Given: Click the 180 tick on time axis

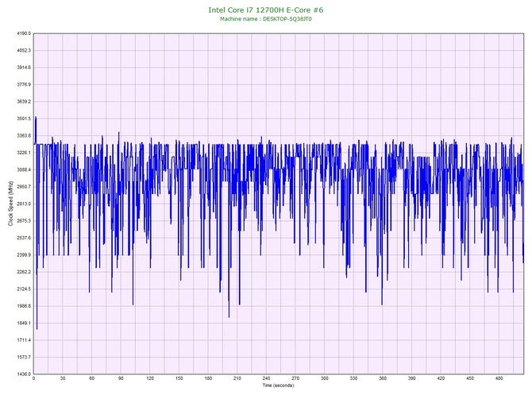Looking at the screenshot, I should tap(208, 378).
